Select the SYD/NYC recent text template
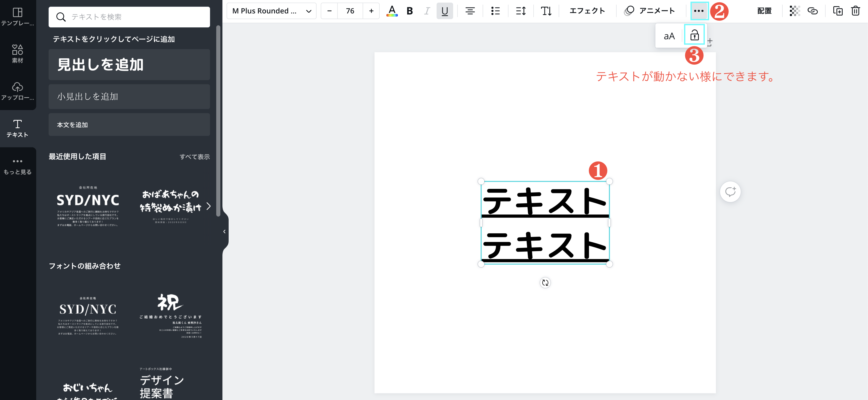The height and width of the screenshot is (400, 868). pyautogui.click(x=88, y=206)
